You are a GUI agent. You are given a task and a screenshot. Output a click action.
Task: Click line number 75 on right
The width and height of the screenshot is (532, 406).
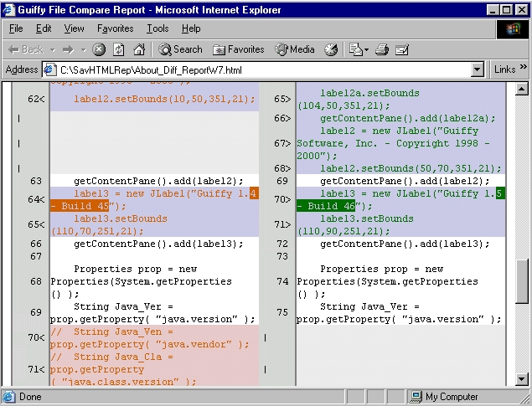click(282, 312)
